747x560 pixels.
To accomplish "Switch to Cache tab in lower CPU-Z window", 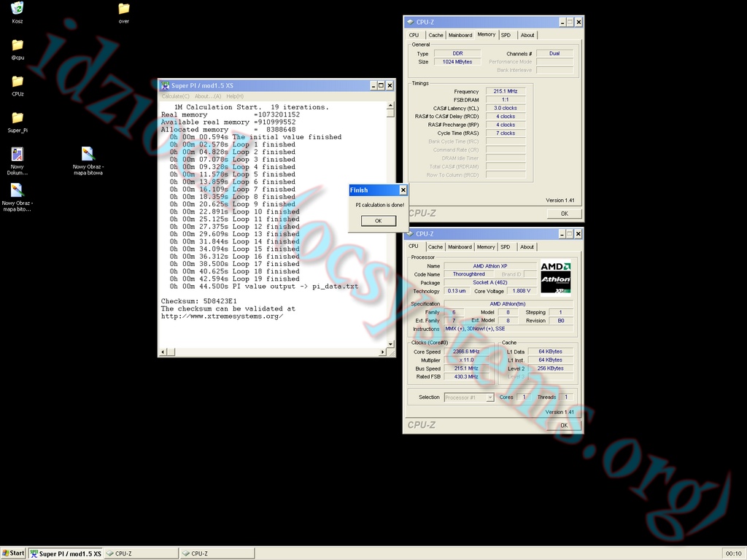I will [435, 247].
